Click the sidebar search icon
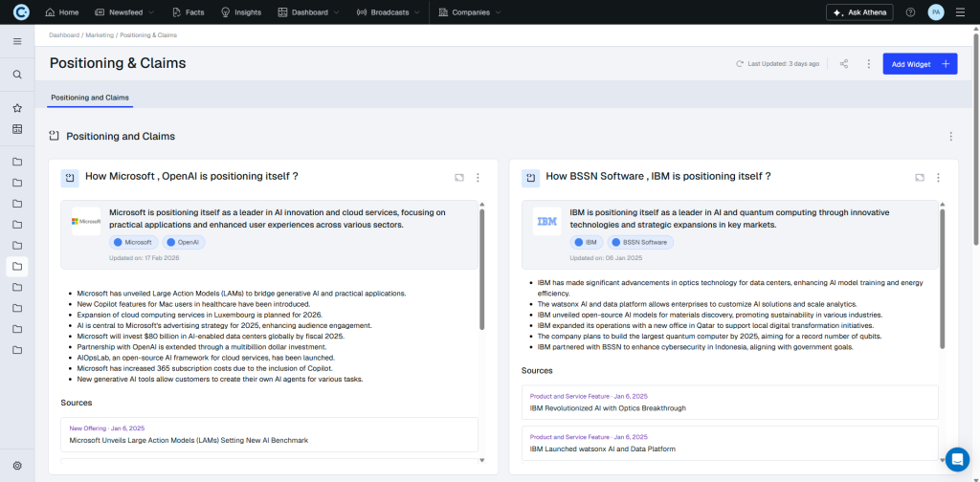980x482 pixels. [x=17, y=75]
